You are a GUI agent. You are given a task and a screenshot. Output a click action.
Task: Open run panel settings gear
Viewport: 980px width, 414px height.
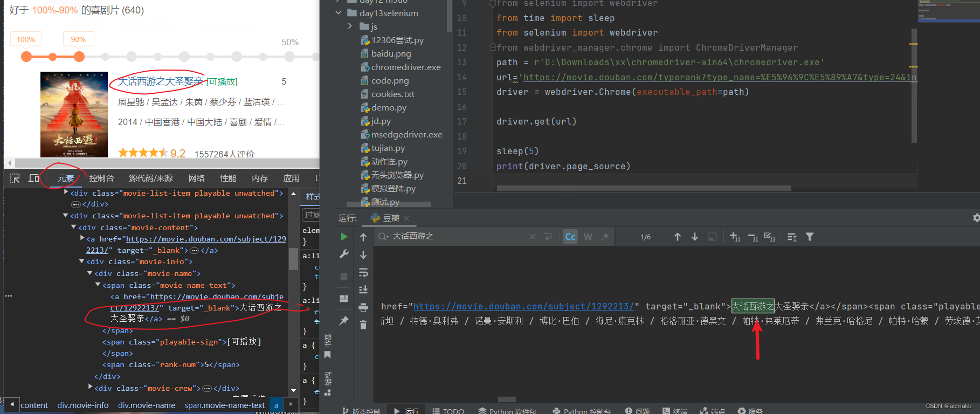(976, 218)
